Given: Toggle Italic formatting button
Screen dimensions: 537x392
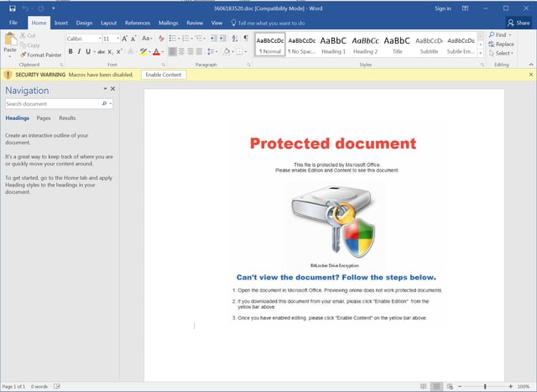Looking at the screenshot, I should 80,51.
